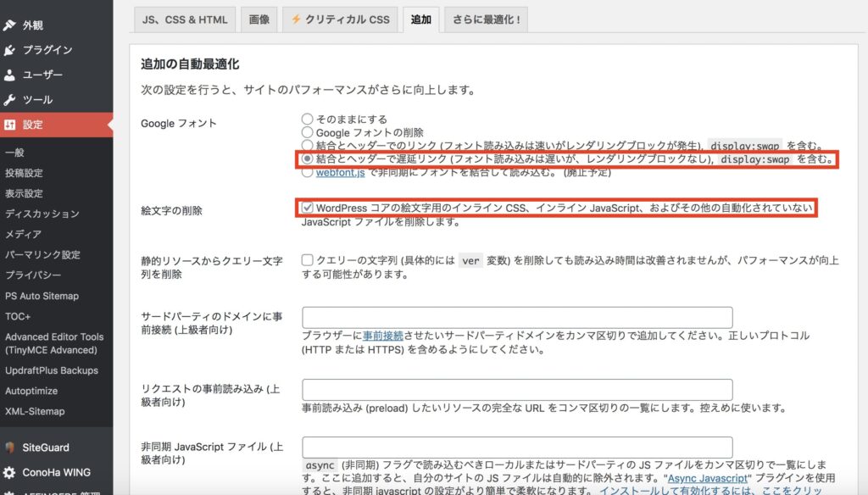Image resolution: width=868 pixels, height=495 pixels.
Task: Click the 追加の自動最適化 heading
Action: click(x=190, y=64)
